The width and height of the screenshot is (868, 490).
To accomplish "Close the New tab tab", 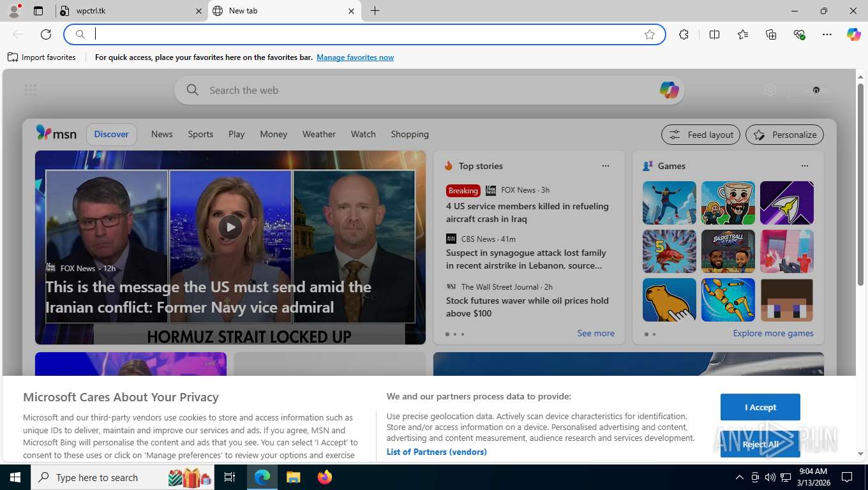I will (351, 11).
